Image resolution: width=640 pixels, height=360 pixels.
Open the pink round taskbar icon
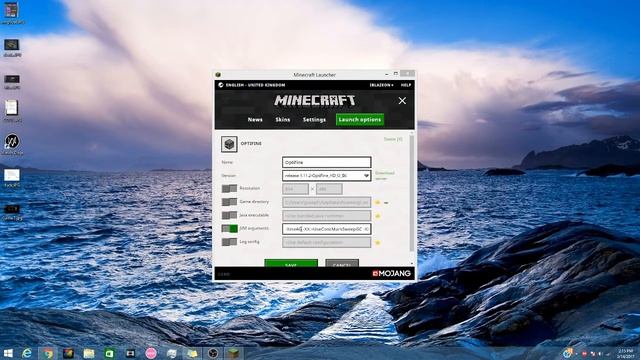tap(151, 353)
